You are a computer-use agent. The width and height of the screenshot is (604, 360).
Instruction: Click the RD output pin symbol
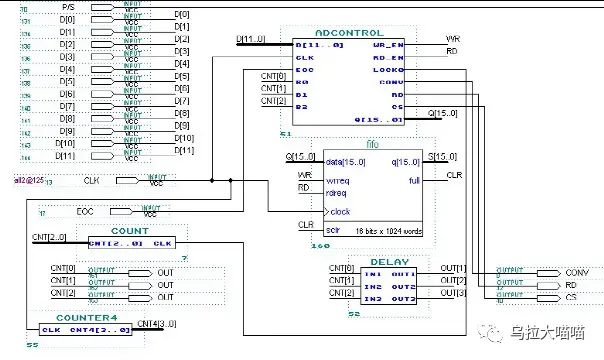pyautogui.click(x=549, y=286)
